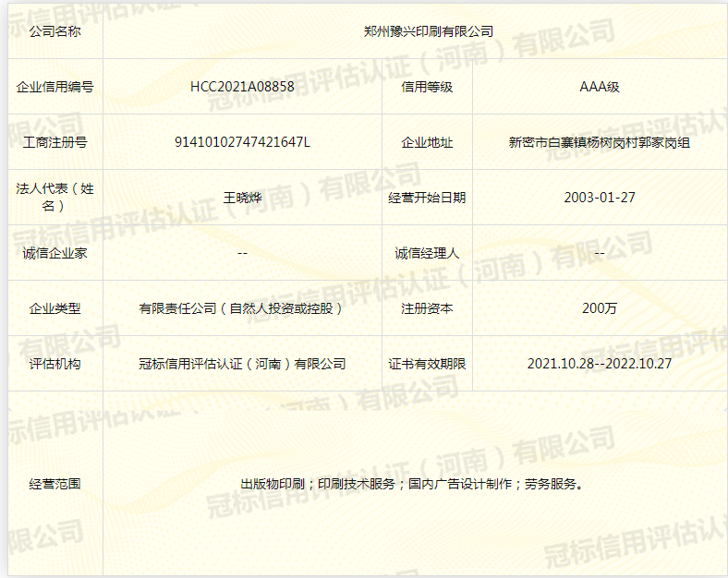728x578 pixels.
Task: Click the 经营范围 label cell
Action: coord(55,484)
